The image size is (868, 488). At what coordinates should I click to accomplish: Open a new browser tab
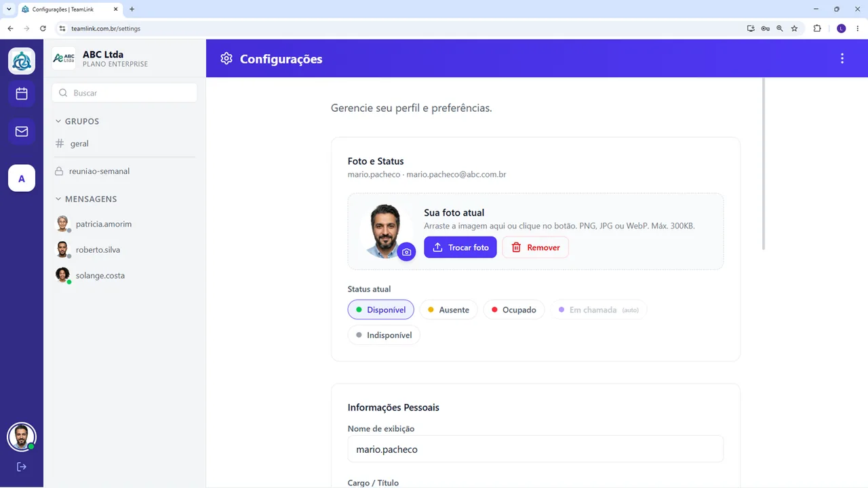(x=132, y=9)
